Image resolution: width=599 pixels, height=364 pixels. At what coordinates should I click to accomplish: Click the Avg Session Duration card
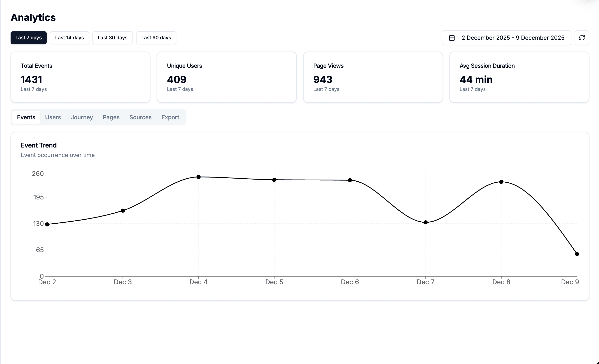[519, 77]
